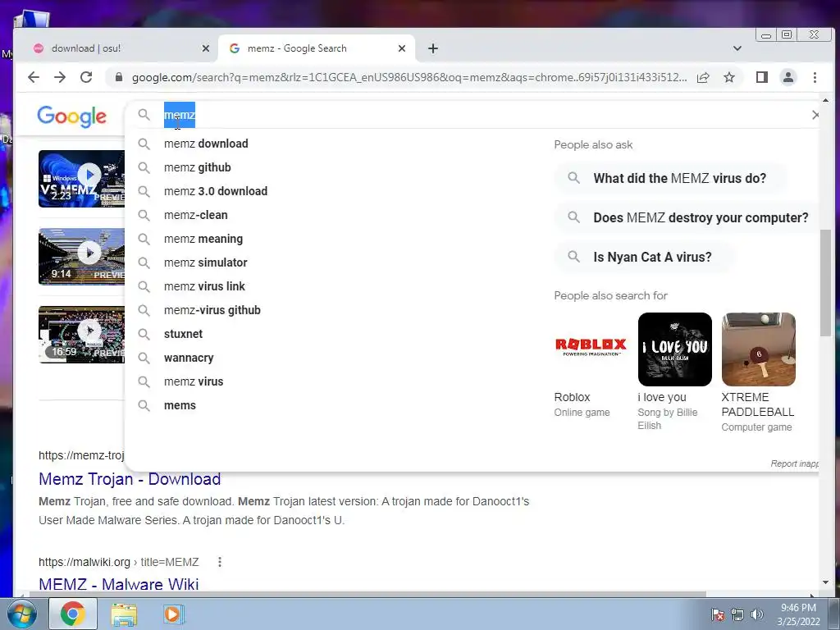Click the scrollbar down arrow
The width and height of the screenshot is (840, 630).
point(825,582)
